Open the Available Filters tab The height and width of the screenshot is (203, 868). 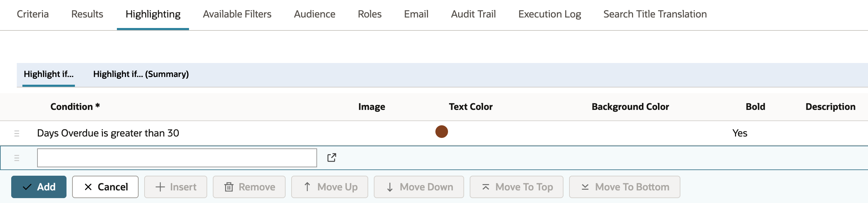coord(237,14)
